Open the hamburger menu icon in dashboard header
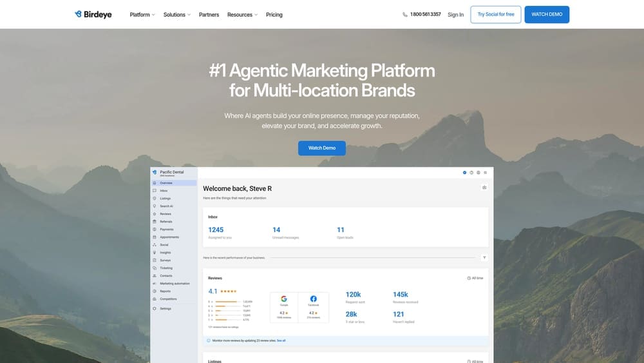The image size is (644, 363). (485, 172)
